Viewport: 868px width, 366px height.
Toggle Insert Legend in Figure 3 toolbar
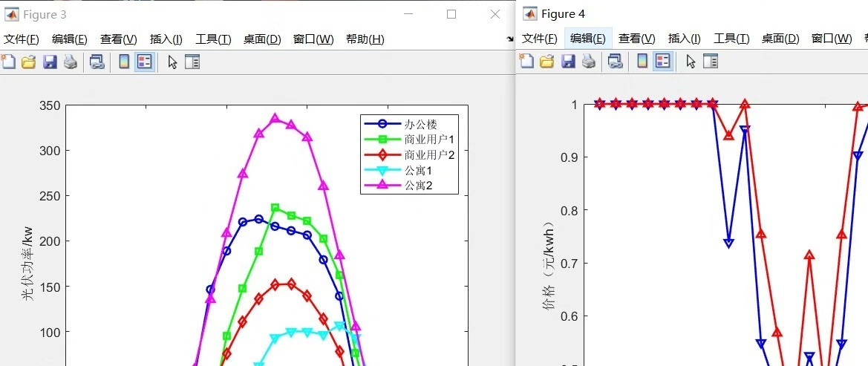coord(145,62)
